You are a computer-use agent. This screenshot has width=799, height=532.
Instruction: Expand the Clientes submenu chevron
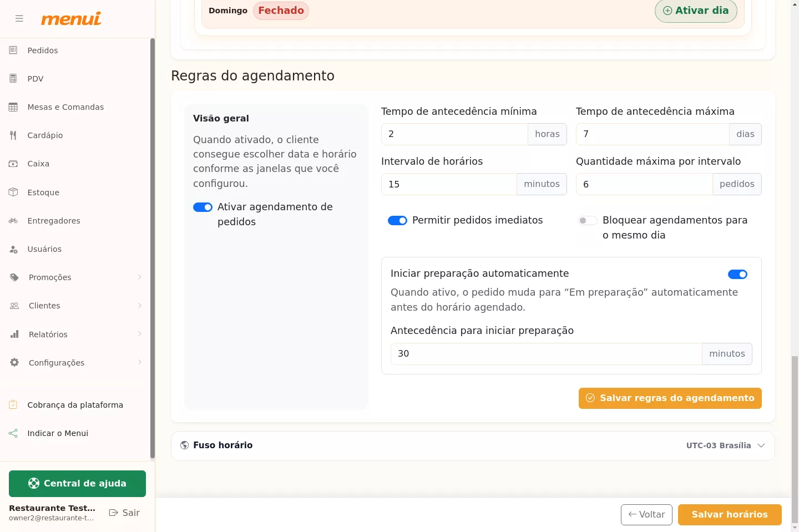click(x=139, y=306)
